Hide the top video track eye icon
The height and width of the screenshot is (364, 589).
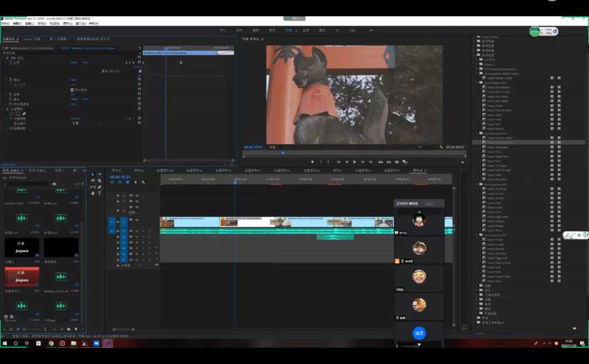tap(137, 195)
